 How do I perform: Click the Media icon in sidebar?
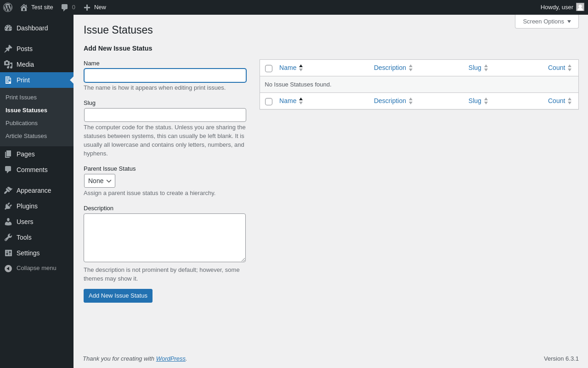8,64
